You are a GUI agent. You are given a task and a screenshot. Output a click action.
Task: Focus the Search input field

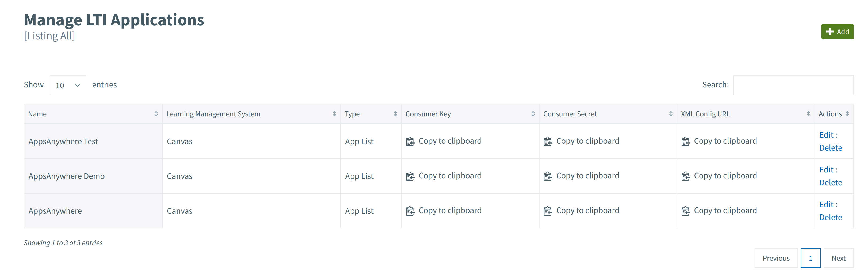[x=793, y=85]
